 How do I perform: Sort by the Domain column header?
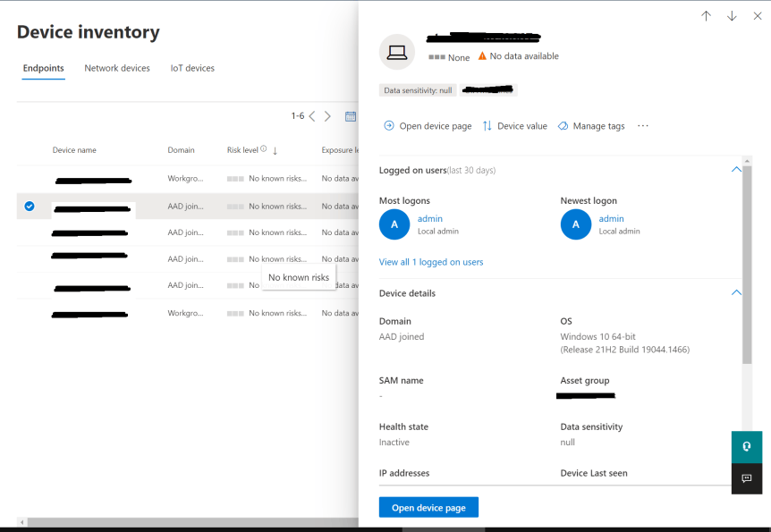click(181, 150)
